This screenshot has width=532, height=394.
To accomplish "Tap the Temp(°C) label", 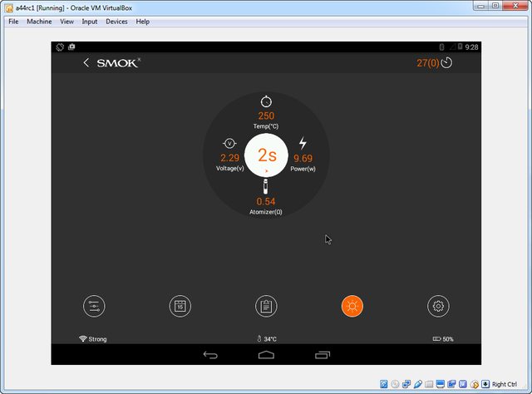I will click(x=266, y=126).
